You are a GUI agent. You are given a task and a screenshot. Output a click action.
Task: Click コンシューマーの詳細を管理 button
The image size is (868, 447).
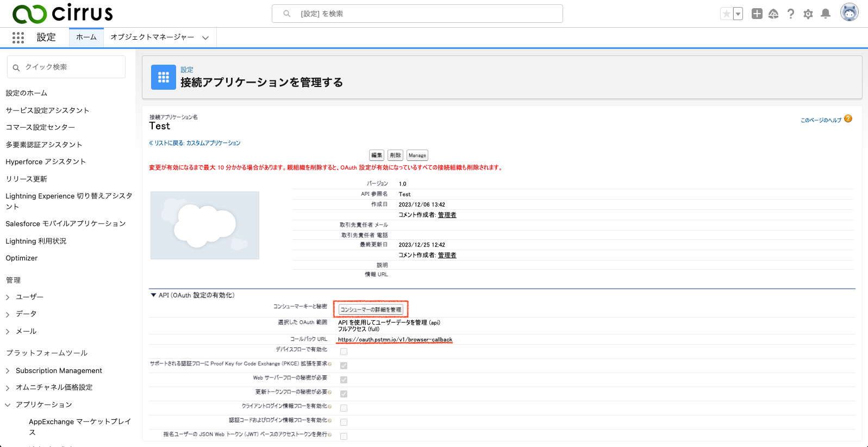point(371,309)
